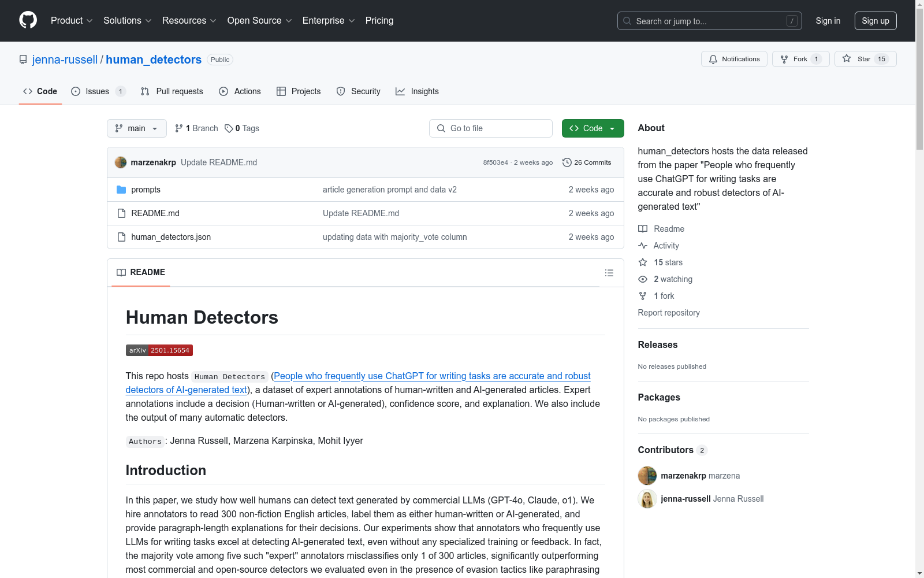
Task: Open the Projects tab
Action: click(299, 91)
